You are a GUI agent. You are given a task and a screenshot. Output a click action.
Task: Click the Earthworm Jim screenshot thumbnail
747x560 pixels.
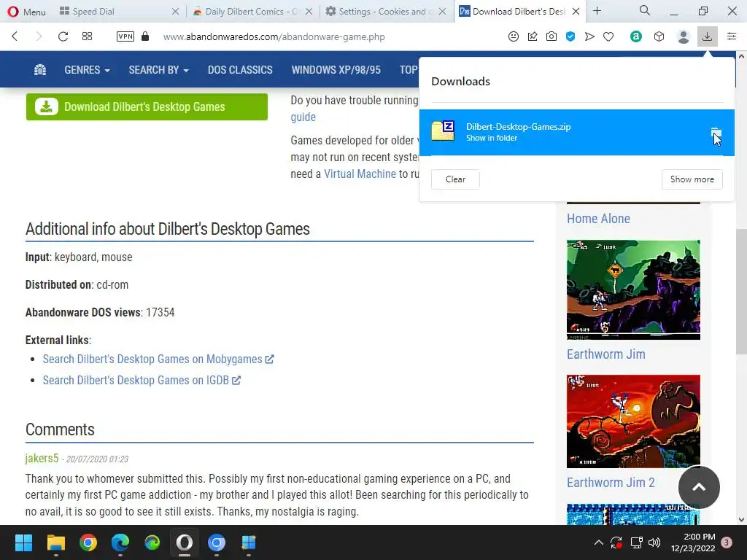point(633,290)
